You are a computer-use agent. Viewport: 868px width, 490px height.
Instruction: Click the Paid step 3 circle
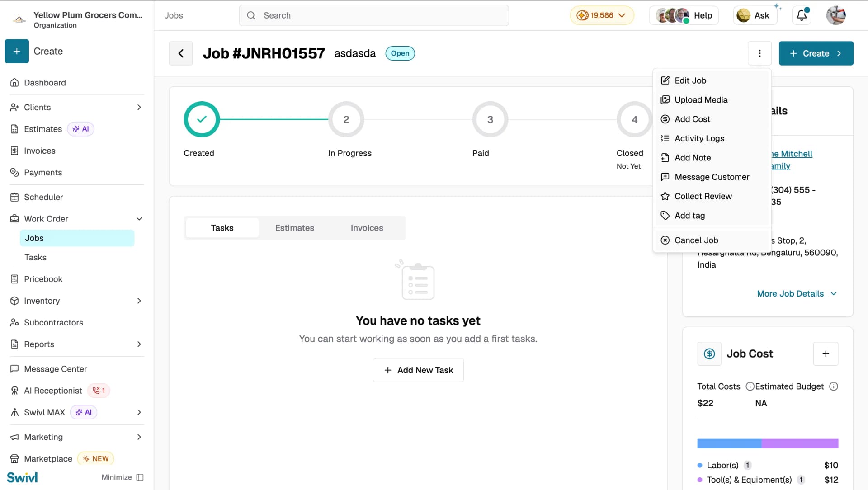click(x=490, y=119)
